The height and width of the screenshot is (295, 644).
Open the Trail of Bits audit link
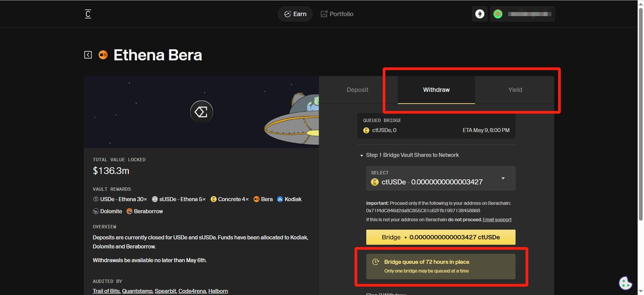[x=106, y=291]
